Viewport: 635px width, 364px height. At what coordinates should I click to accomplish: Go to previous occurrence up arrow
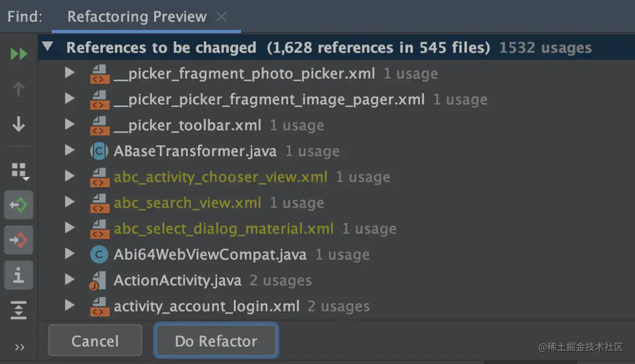pos(19,89)
